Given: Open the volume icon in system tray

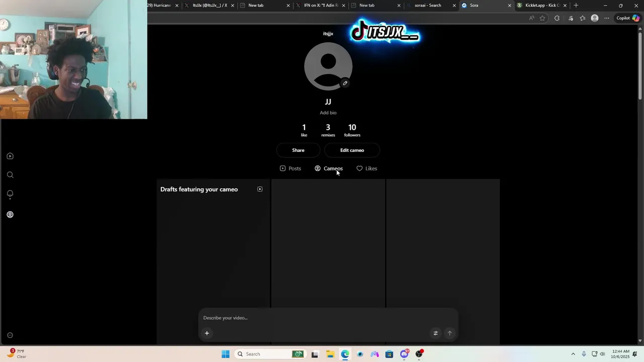Looking at the screenshot, I should [602, 354].
